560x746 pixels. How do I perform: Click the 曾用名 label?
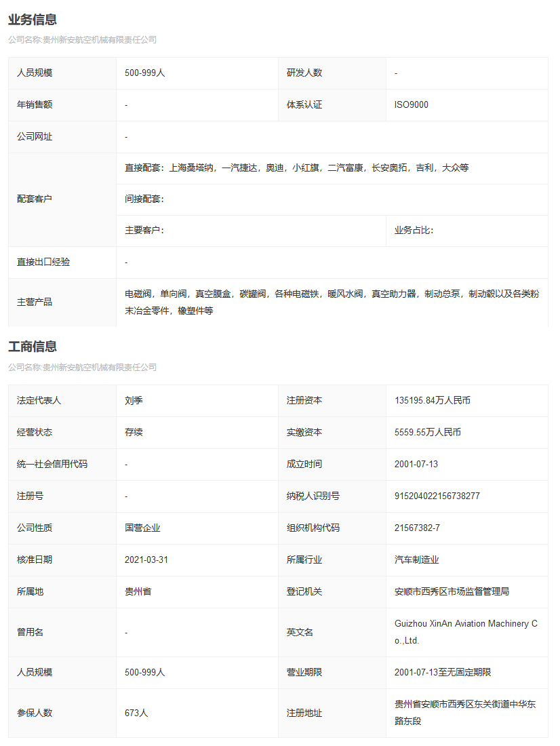tap(30, 632)
